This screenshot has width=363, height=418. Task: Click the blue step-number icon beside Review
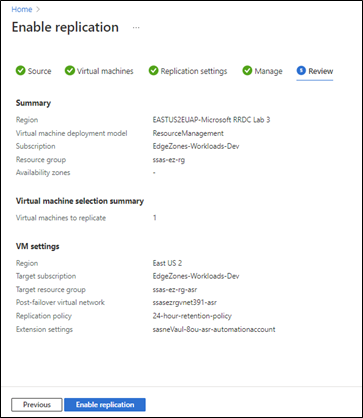click(x=301, y=71)
